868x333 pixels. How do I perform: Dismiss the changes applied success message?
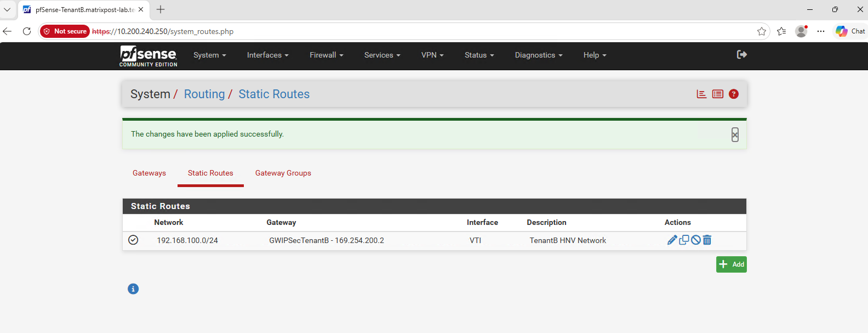(735, 134)
